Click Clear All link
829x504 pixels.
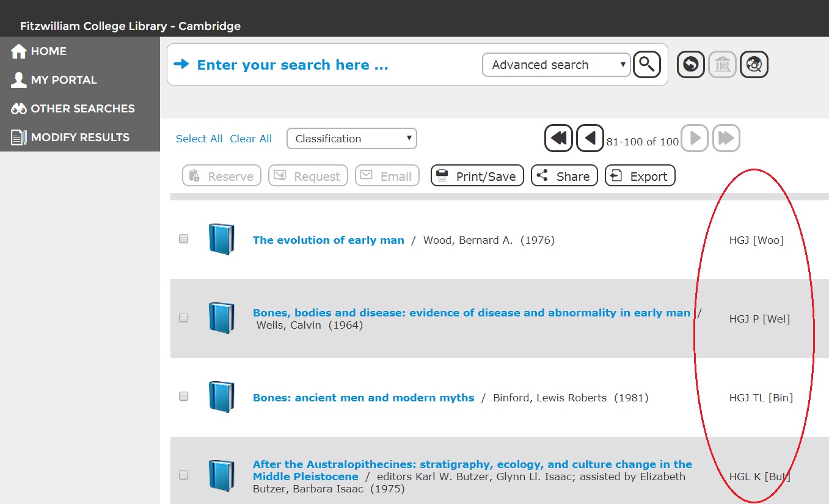point(250,139)
